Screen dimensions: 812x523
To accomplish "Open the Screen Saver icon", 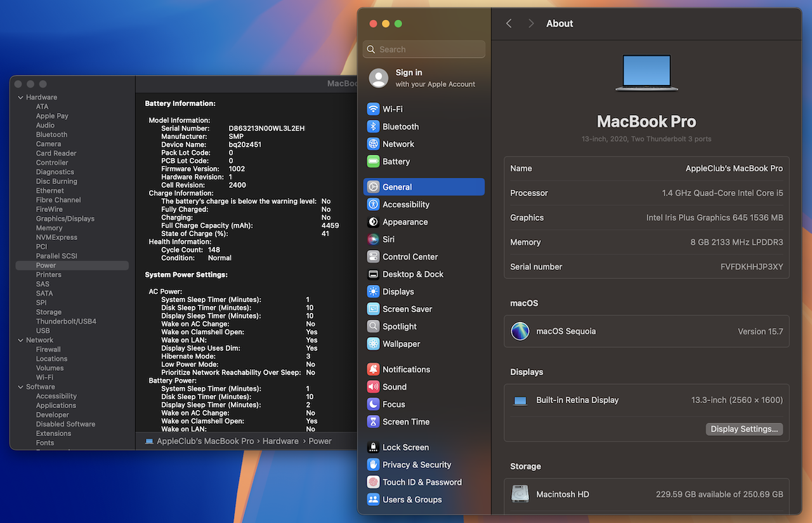I will (373, 309).
